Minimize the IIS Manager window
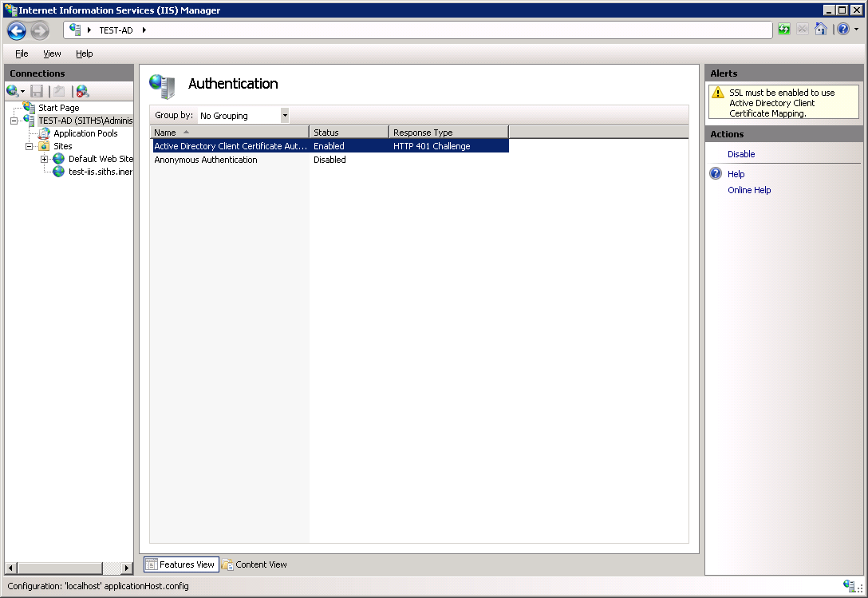 pyautogui.click(x=829, y=10)
